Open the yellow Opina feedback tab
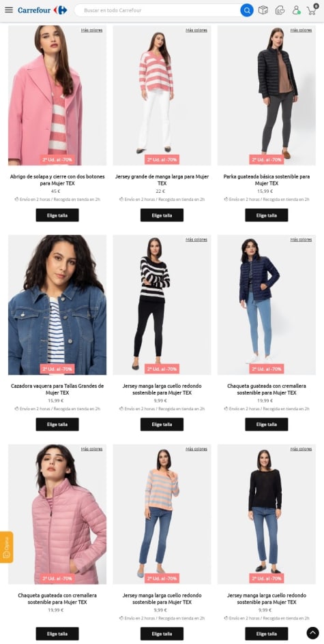 6,547
